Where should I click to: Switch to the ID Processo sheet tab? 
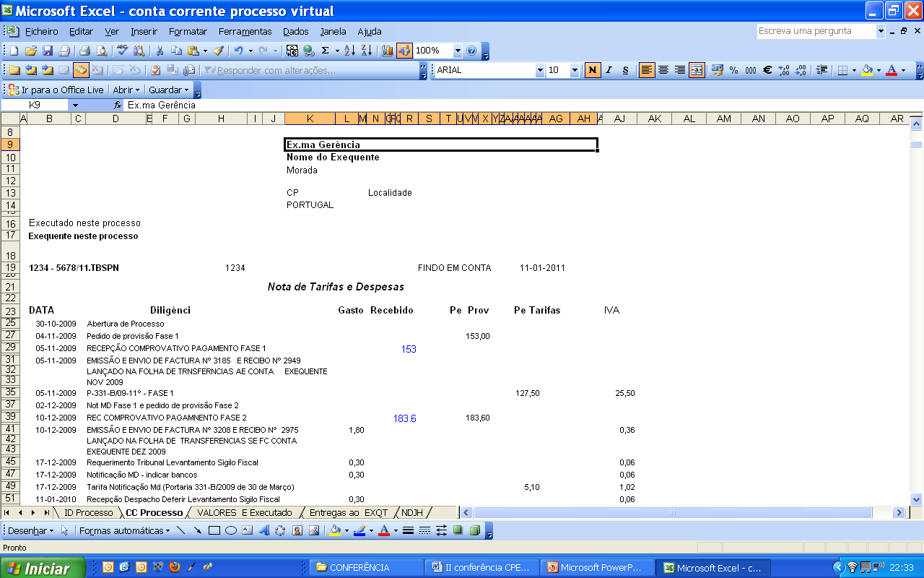coord(89,512)
